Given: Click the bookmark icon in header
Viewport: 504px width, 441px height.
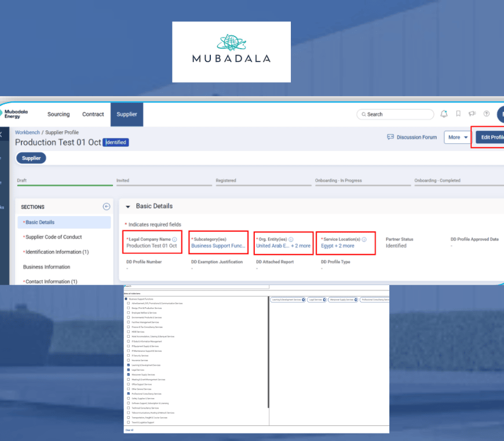Looking at the screenshot, I should click(458, 114).
